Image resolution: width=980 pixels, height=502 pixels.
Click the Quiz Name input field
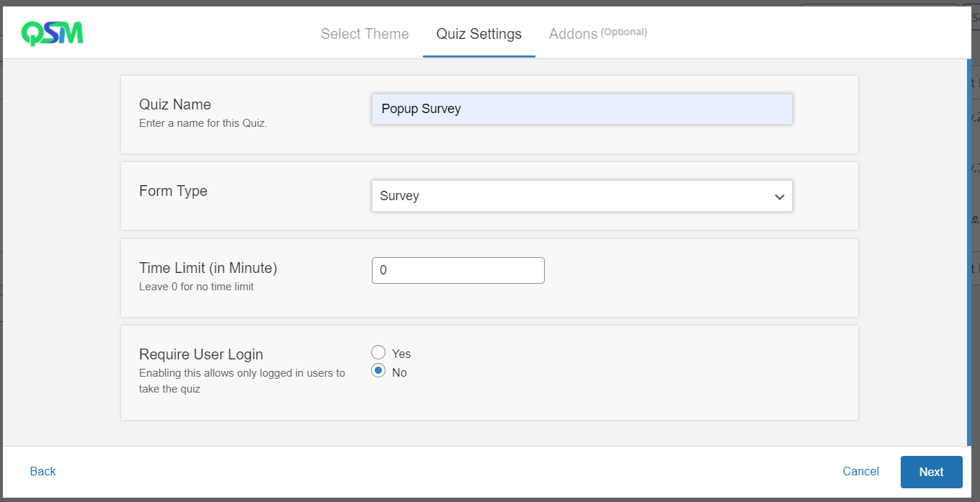tap(582, 109)
